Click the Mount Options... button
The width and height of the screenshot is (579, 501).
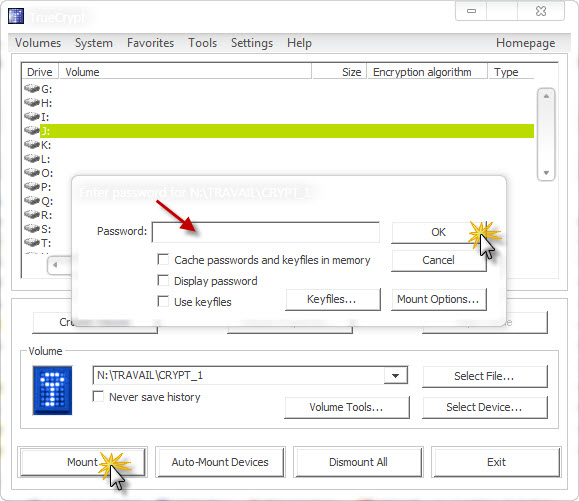[x=439, y=299]
